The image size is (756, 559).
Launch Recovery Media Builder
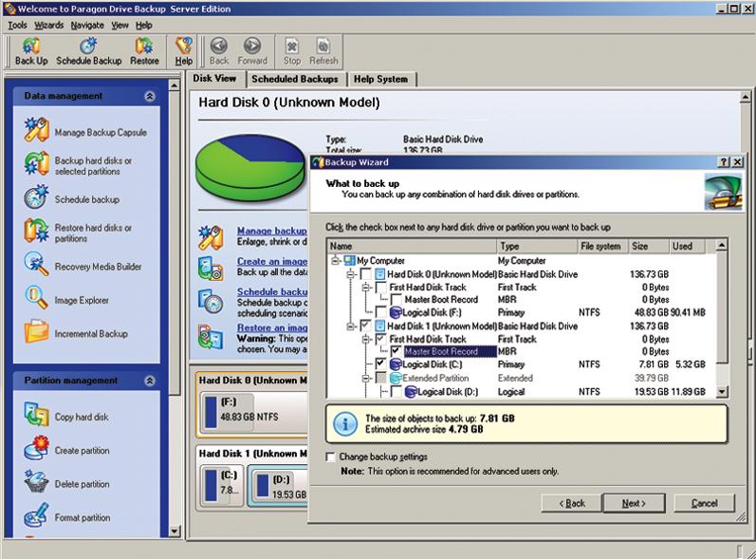pos(83,266)
